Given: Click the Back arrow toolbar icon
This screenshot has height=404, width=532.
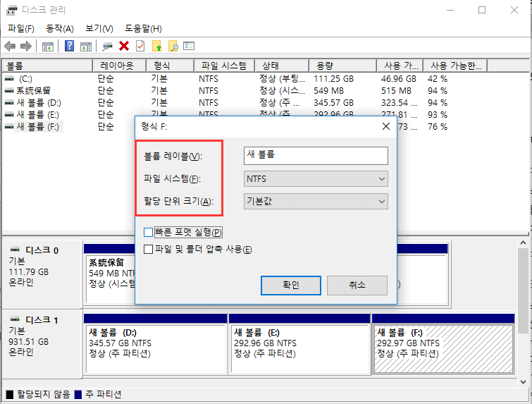Looking at the screenshot, I should (10, 46).
